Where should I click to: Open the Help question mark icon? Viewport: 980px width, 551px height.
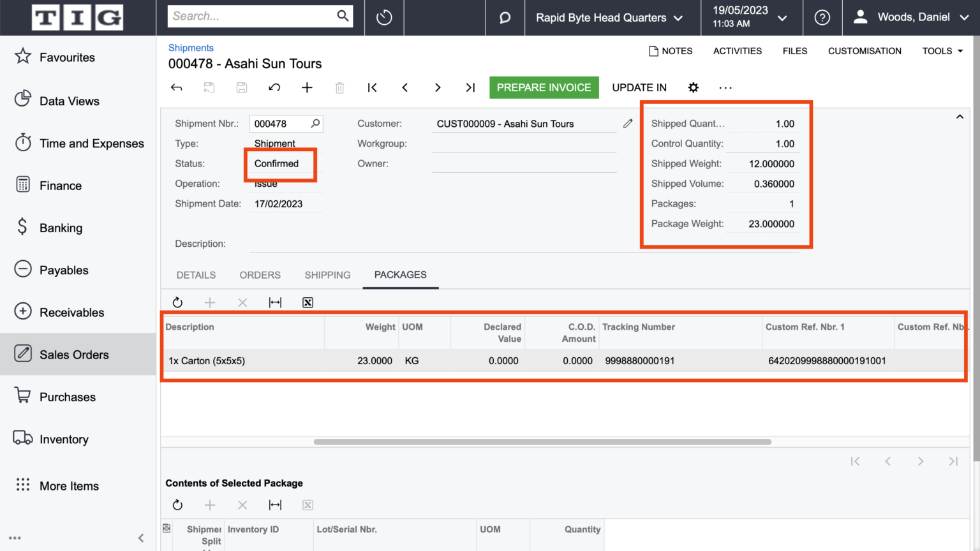(x=822, y=17)
